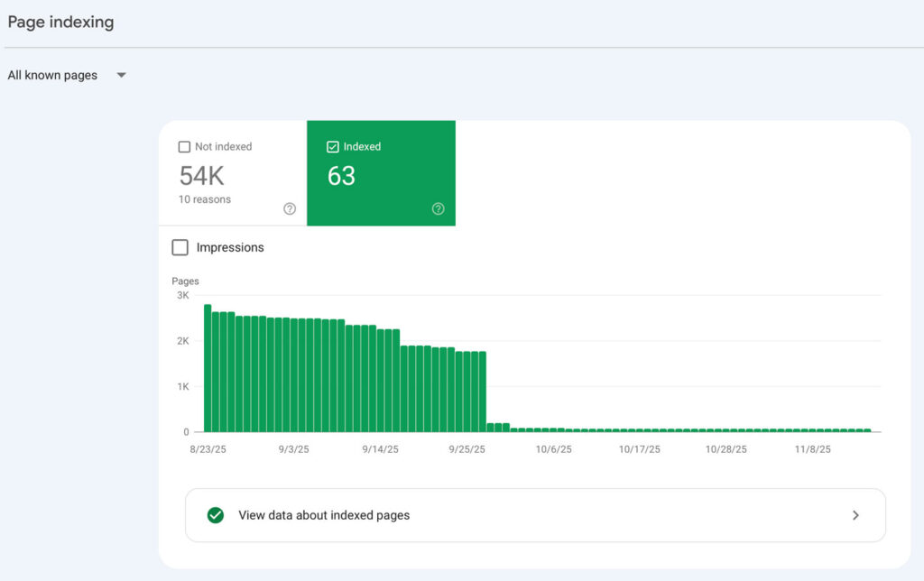The height and width of the screenshot is (581, 924).
Task: Select the 54K Not indexed count
Action: pos(201,175)
